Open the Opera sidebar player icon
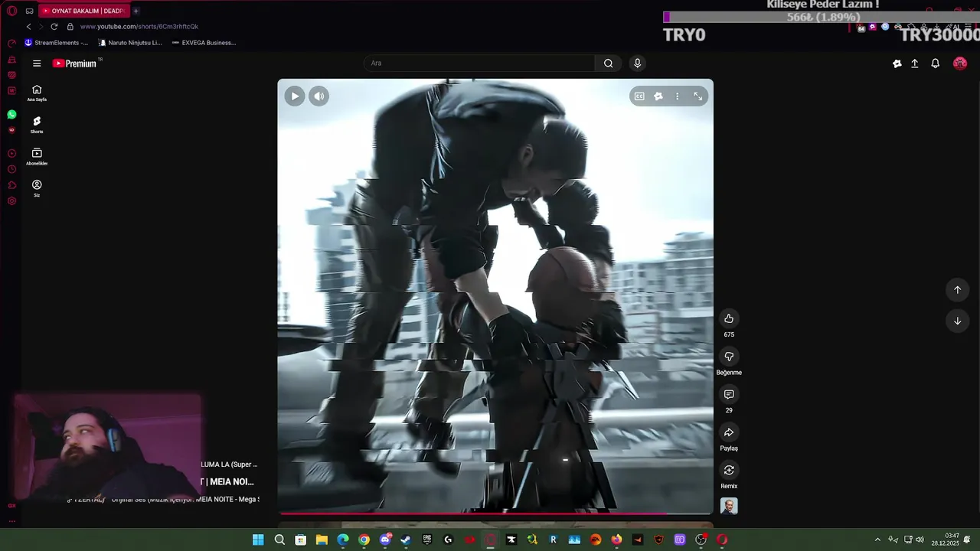Image resolution: width=980 pixels, height=551 pixels. [11, 153]
